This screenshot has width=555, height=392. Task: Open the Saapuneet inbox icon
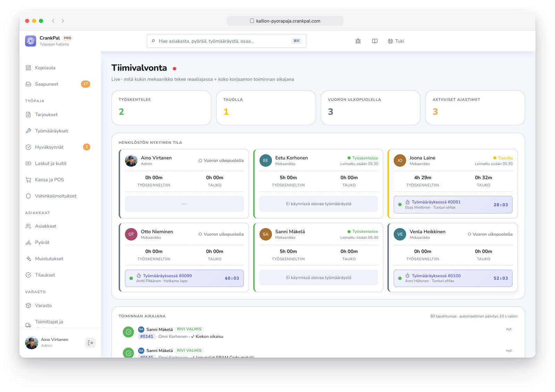click(28, 84)
